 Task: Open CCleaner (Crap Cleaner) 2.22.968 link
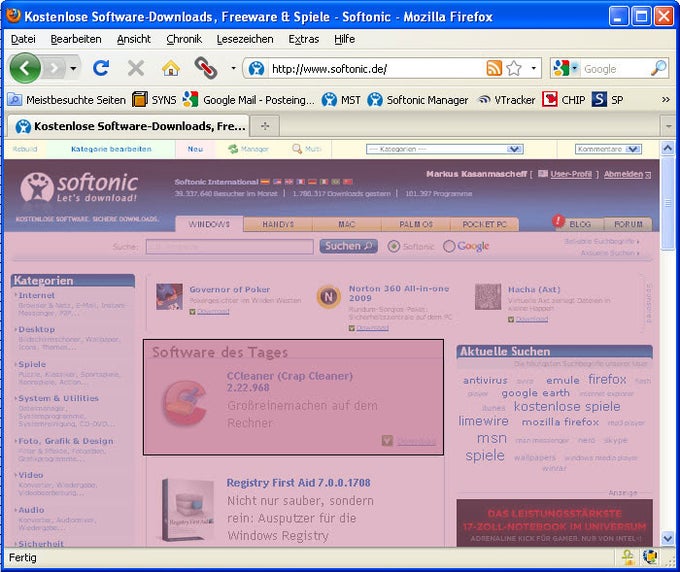(290, 382)
